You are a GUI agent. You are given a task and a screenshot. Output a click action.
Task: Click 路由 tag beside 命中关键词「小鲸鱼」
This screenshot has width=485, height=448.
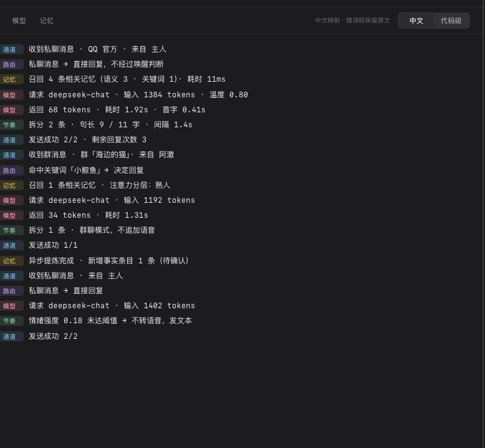11,170
